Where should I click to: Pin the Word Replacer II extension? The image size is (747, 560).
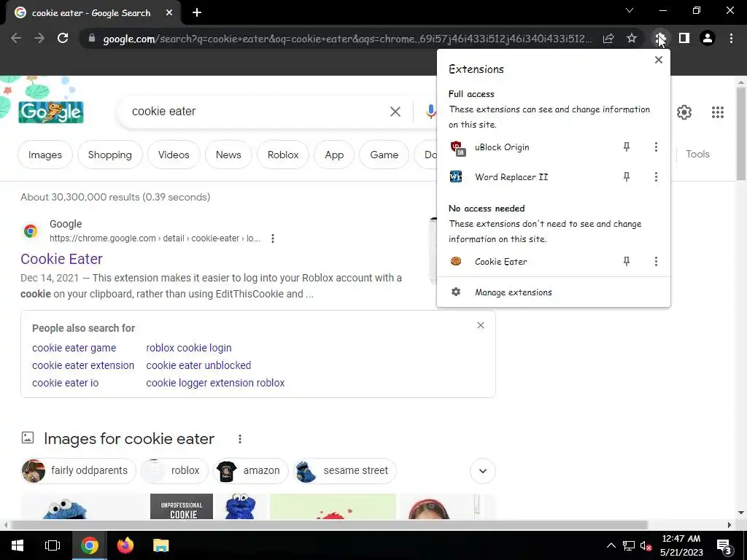pos(627,177)
